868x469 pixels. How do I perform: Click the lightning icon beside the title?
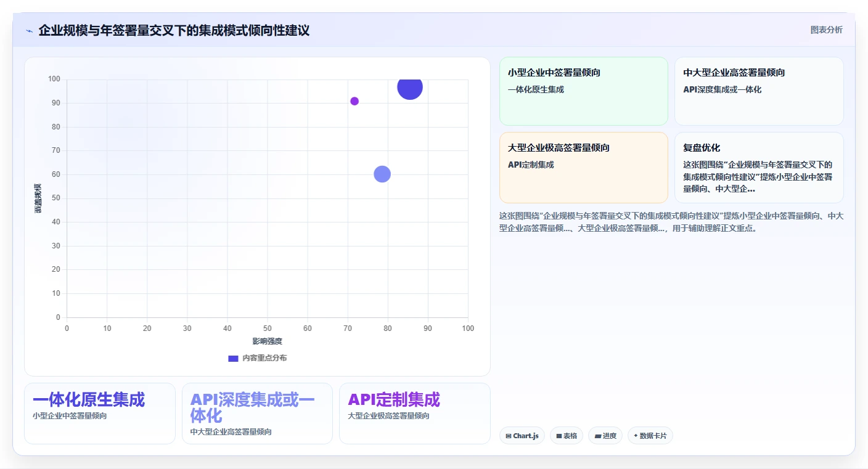click(30, 31)
